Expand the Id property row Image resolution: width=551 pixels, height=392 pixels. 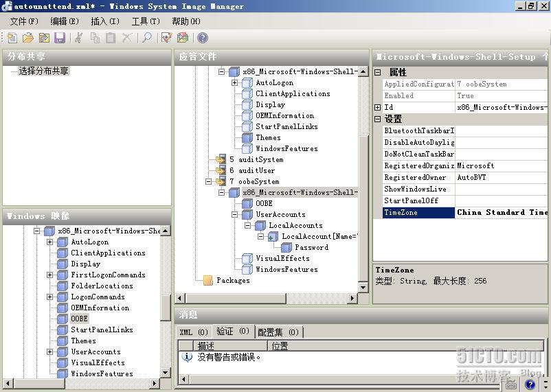pyautogui.click(x=378, y=107)
